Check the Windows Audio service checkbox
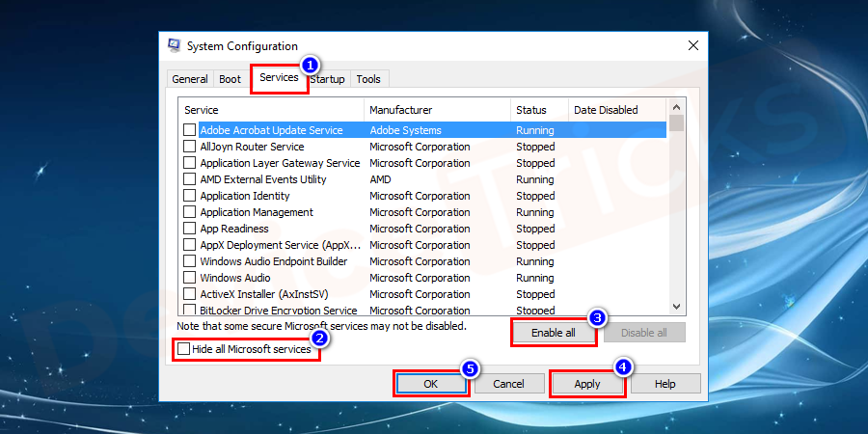Image resolution: width=868 pixels, height=434 pixels. (189, 278)
